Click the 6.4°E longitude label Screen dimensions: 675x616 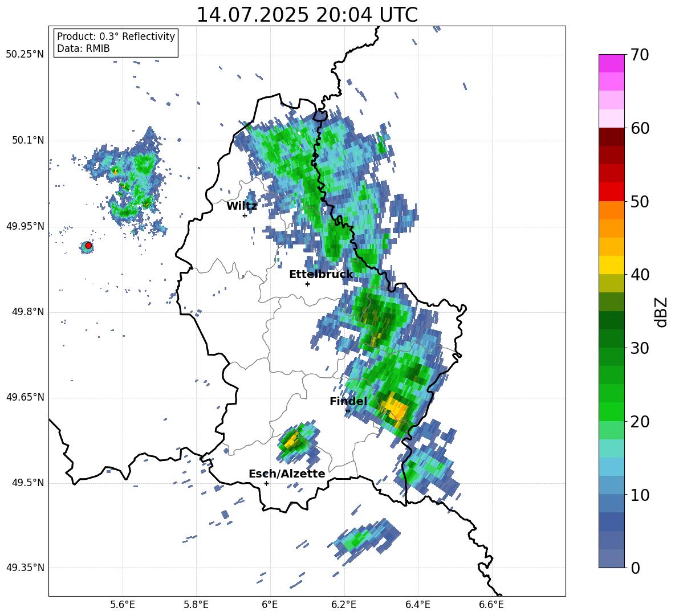point(417,605)
